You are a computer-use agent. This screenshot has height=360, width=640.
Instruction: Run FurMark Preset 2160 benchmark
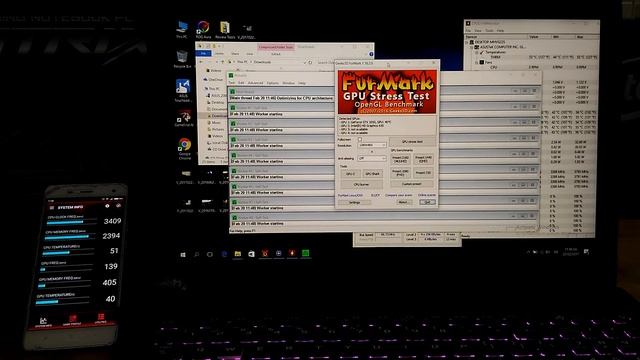pyautogui.click(x=400, y=159)
